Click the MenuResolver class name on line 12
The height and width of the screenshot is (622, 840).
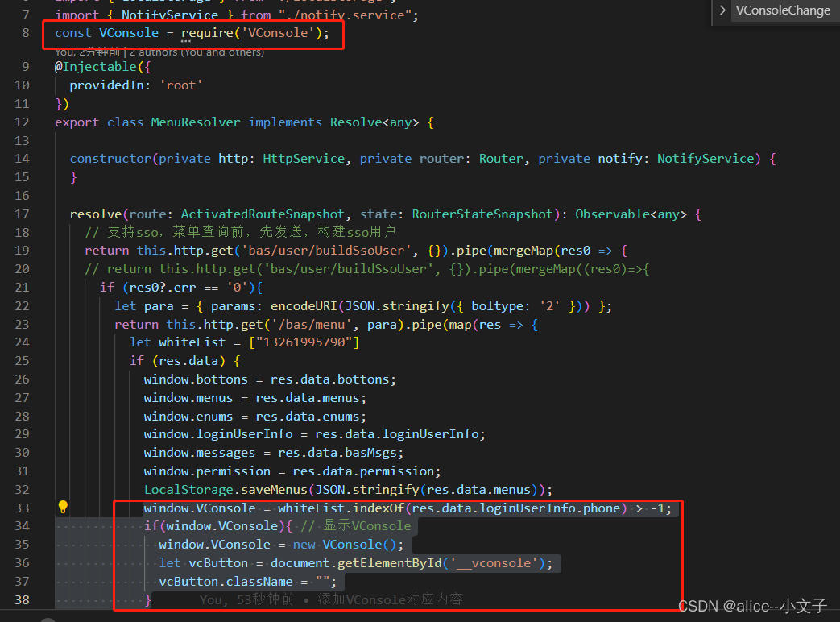click(196, 122)
